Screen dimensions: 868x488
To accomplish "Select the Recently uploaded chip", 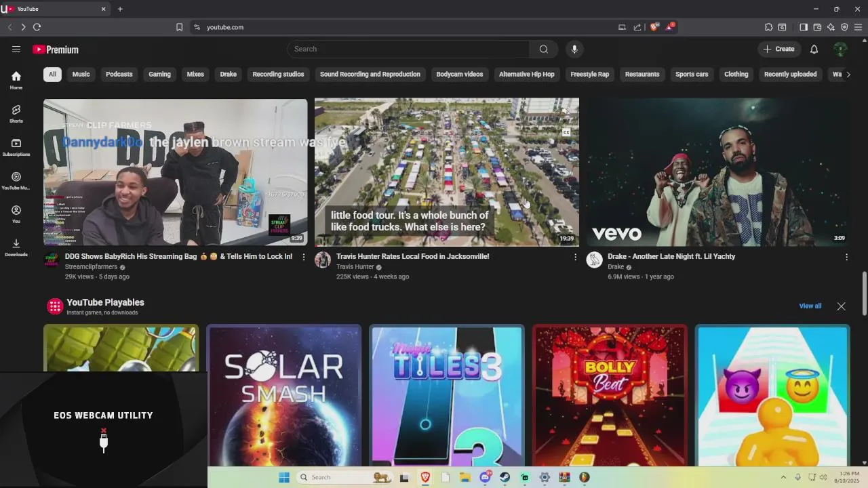I will pos(790,74).
